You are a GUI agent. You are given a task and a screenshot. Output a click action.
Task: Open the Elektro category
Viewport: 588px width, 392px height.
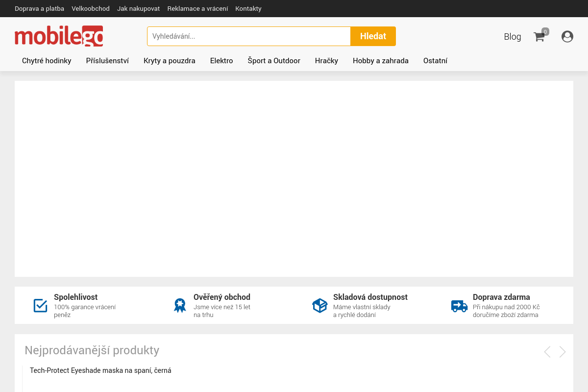coord(221,61)
